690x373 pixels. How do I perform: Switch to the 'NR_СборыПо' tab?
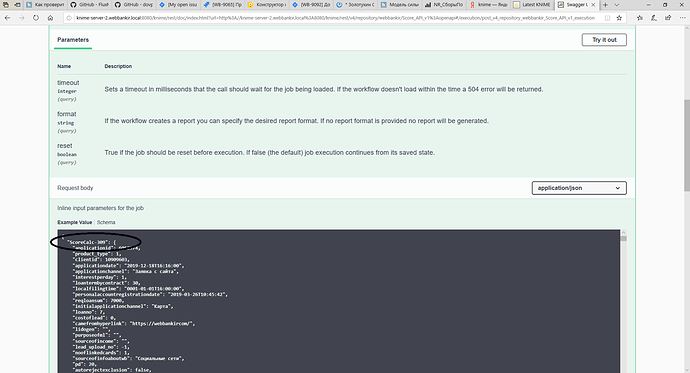445,5
